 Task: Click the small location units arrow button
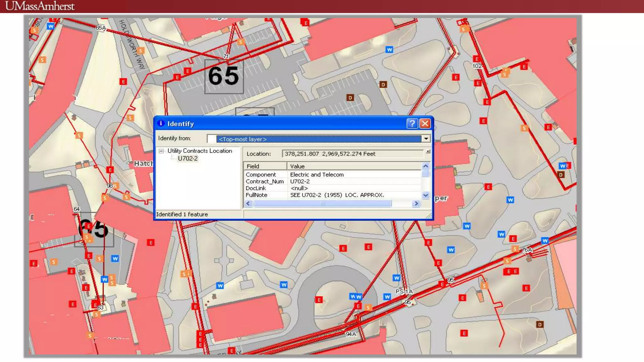tap(428, 151)
